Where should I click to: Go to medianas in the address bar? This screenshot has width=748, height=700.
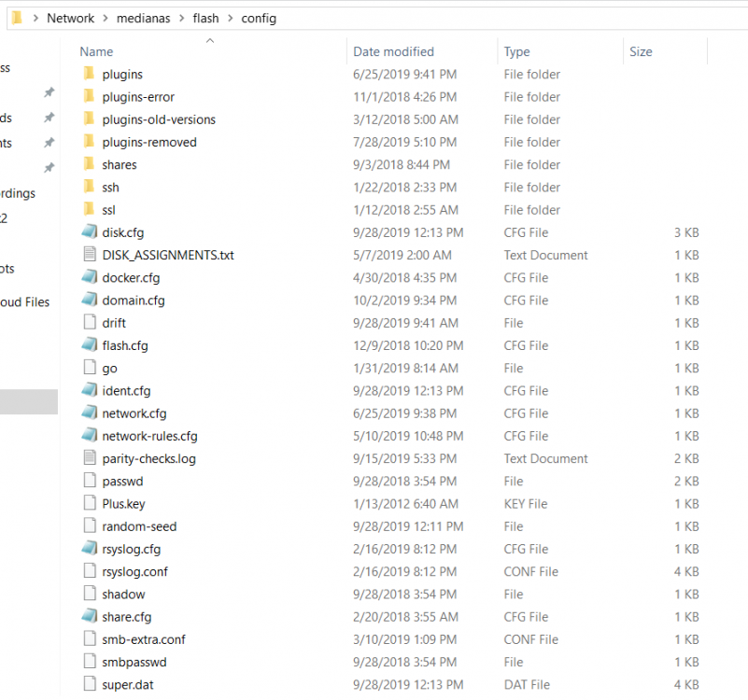click(143, 18)
